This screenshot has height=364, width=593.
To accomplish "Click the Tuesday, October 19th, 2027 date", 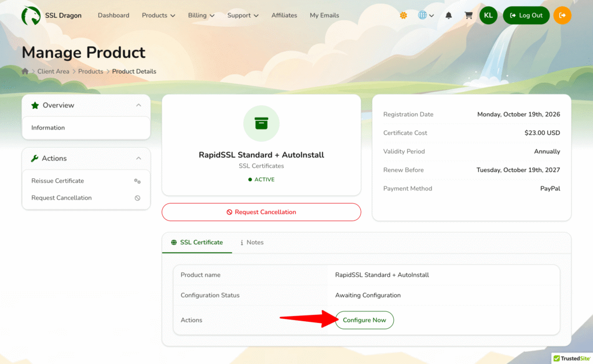I will [x=518, y=170].
